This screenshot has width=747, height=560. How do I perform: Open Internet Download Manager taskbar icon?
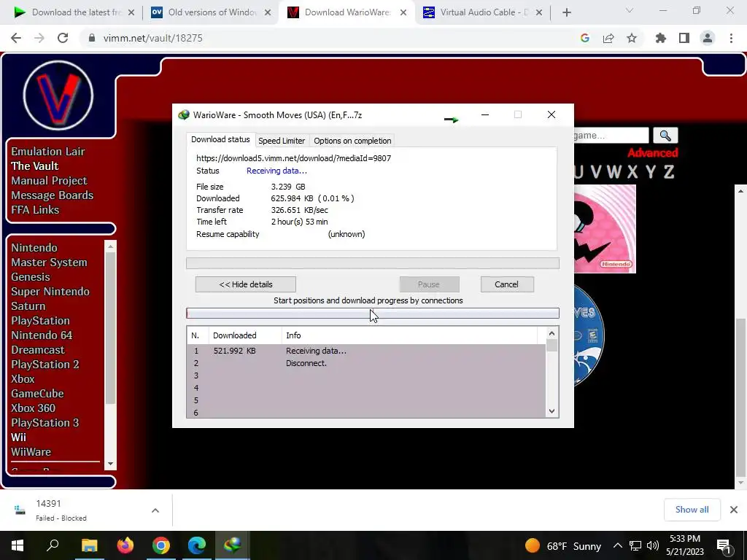click(x=233, y=545)
